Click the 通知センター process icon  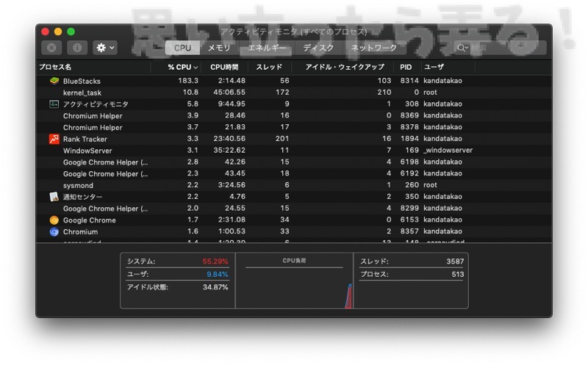(x=54, y=196)
